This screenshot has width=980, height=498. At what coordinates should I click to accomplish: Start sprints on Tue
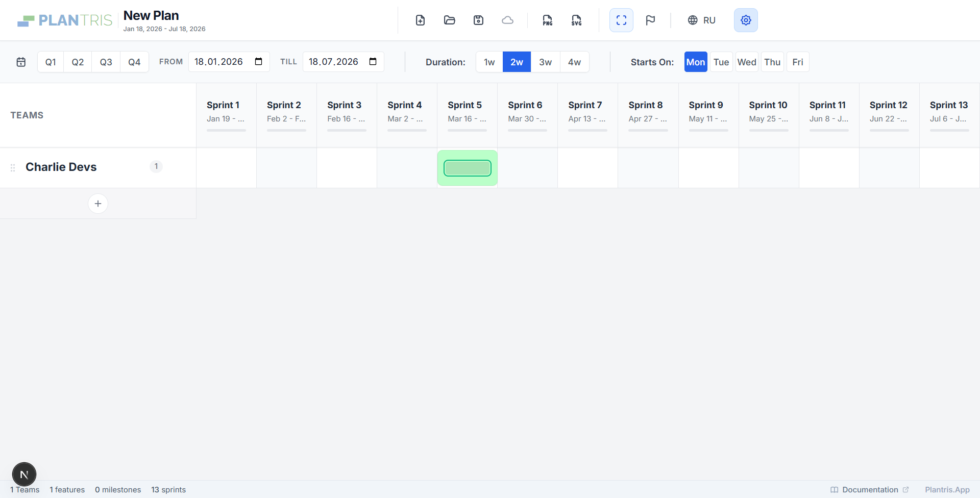[721, 62]
